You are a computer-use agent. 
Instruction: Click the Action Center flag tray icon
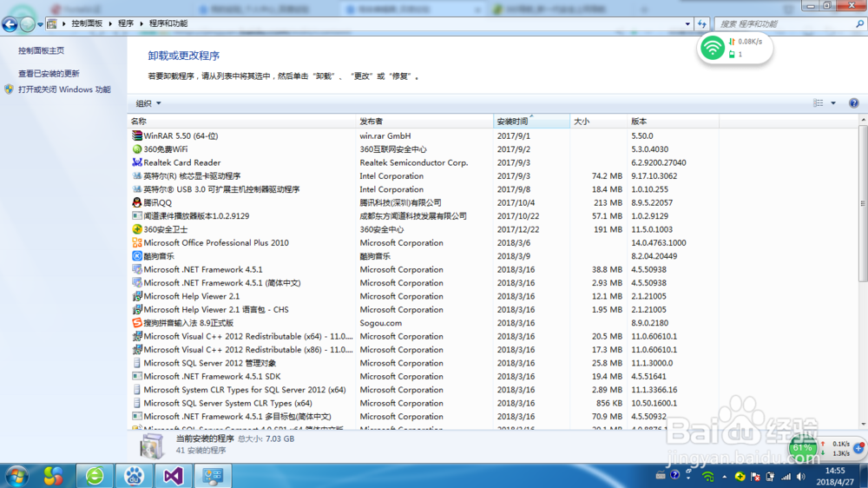tap(756, 477)
